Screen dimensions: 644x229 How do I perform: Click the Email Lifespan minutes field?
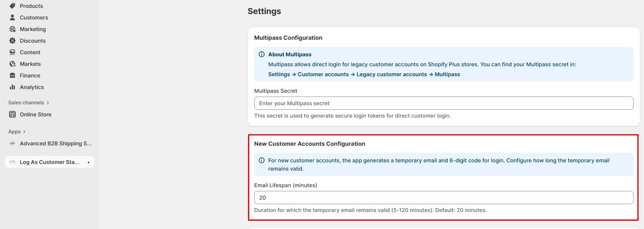(x=444, y=198)
